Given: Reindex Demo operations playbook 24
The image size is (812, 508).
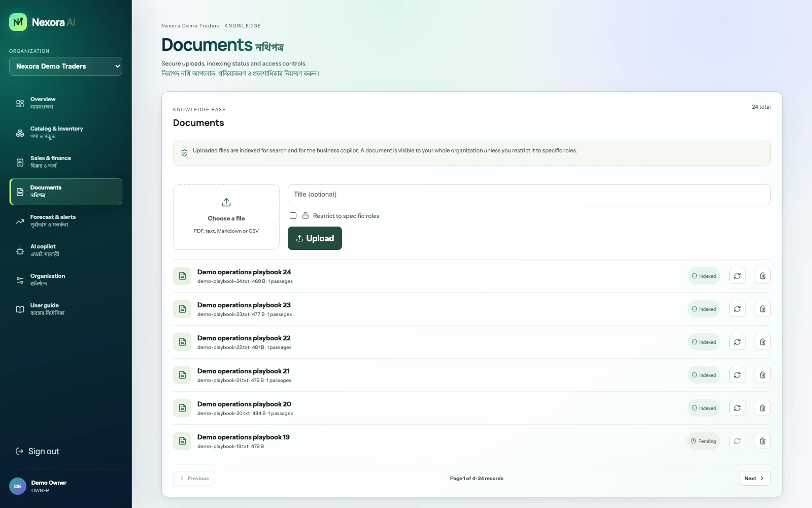Looking at the screenshot, I should point(737,276).
